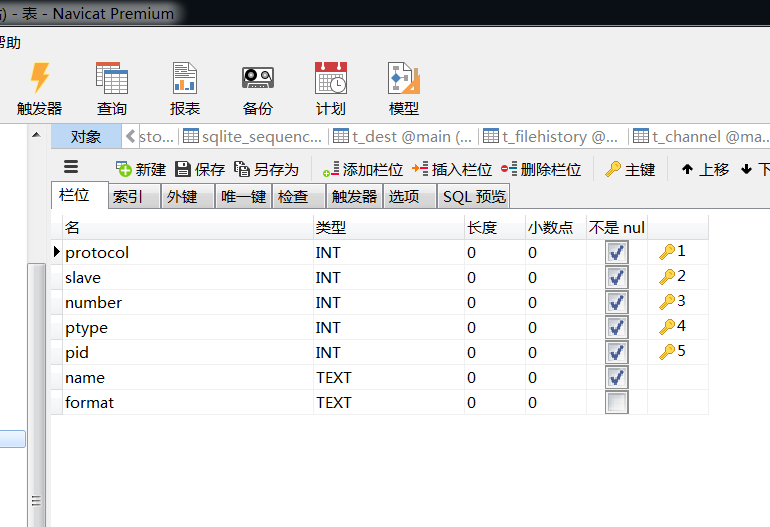Click the 长度 column header
This screenshot has height=527, width=770.
pos(495,227)
